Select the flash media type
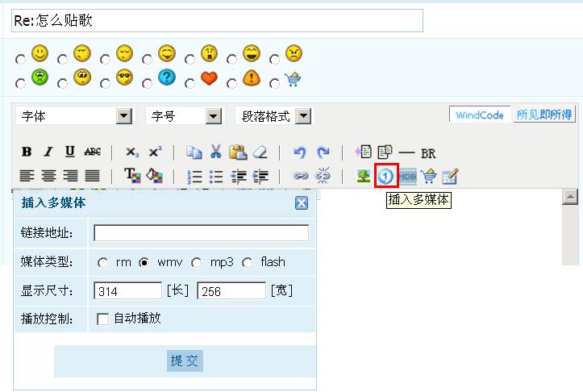 pyautogui.click(x=247, y=262)
